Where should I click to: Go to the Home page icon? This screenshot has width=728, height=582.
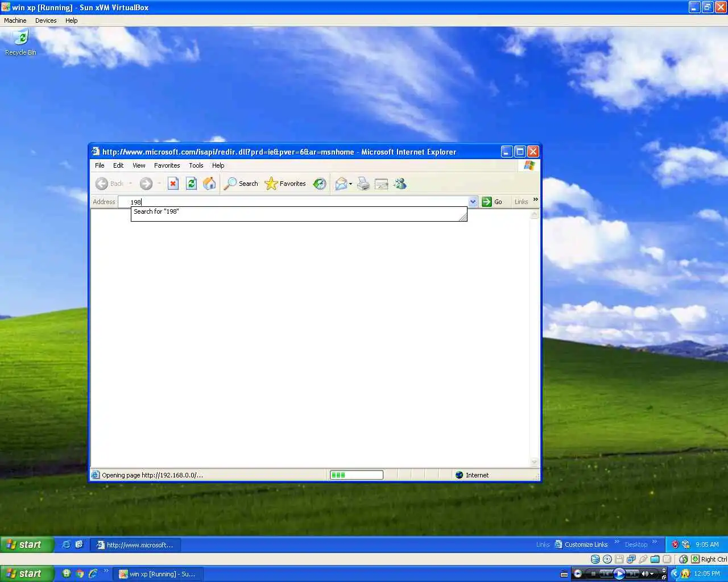point(209,184)
